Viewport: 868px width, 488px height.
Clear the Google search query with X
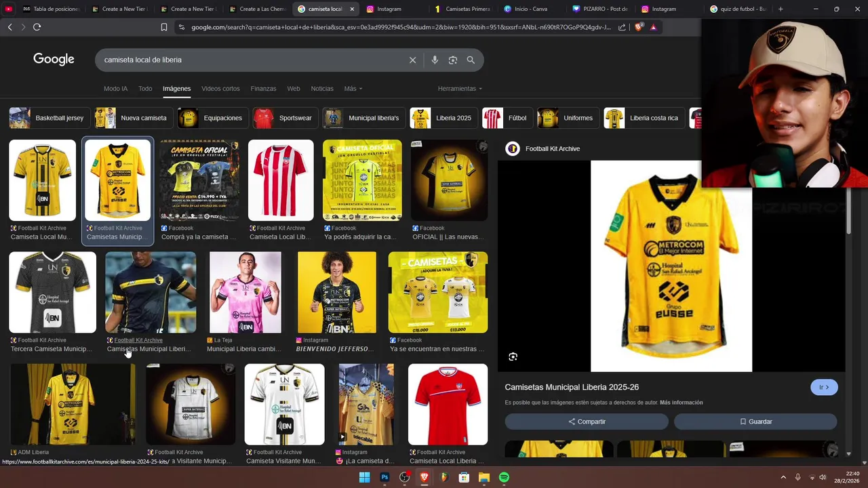(x=412, y=60)
